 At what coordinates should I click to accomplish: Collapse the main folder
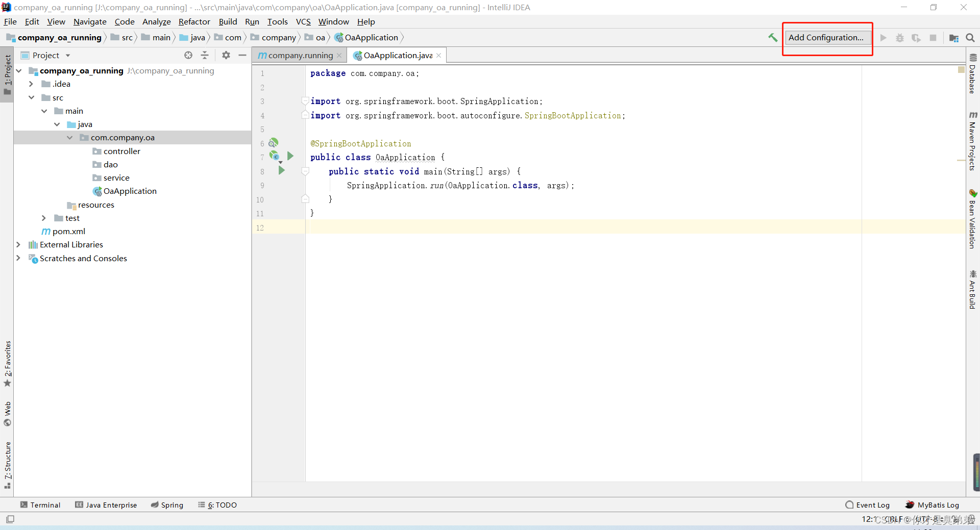click(x=44, y=111)
